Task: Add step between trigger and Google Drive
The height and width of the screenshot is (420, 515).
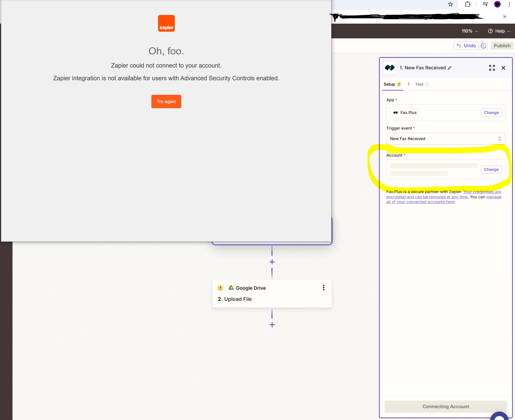Action: coord(272,262)
